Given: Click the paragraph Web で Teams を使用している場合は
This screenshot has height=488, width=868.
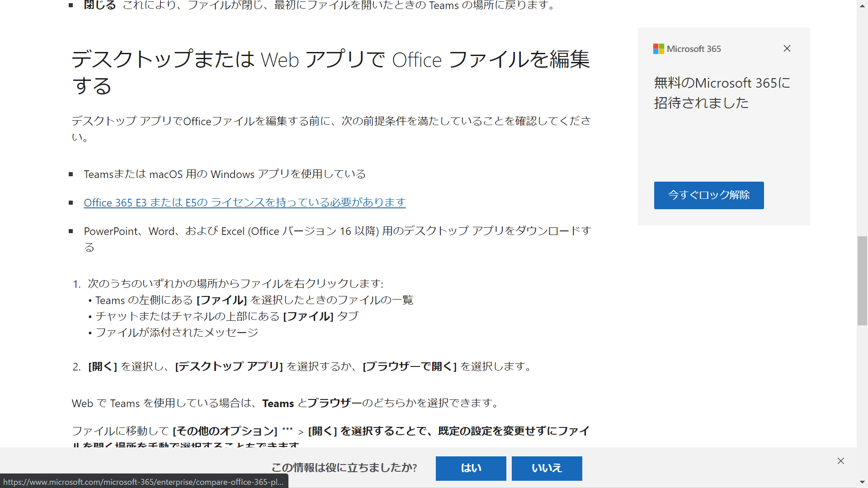Looking at the screenshot, I should coord(286,403).
